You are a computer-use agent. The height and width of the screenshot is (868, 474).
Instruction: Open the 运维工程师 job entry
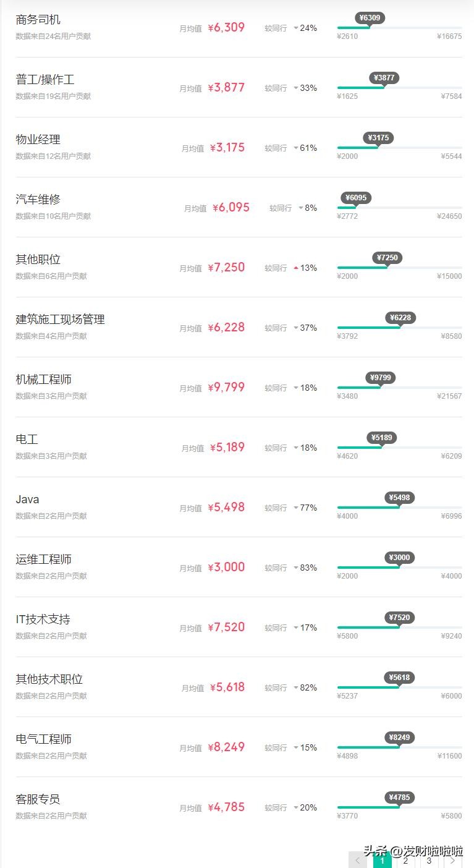click(44, 559)
